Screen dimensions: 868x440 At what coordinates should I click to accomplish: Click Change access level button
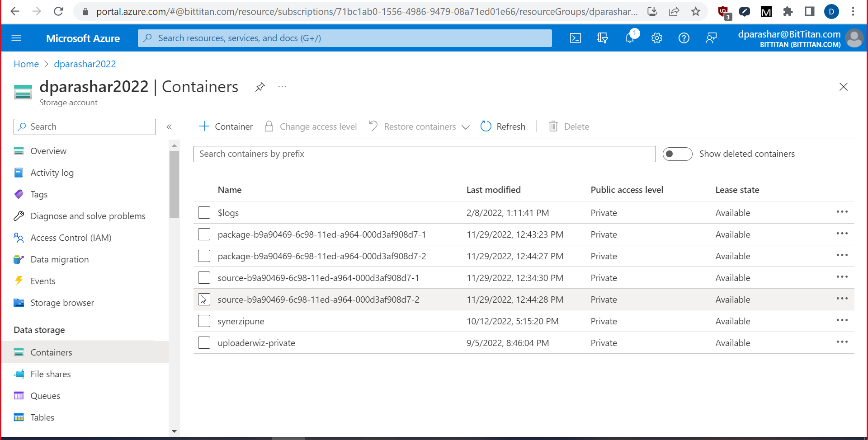click(x=311, y=127)
